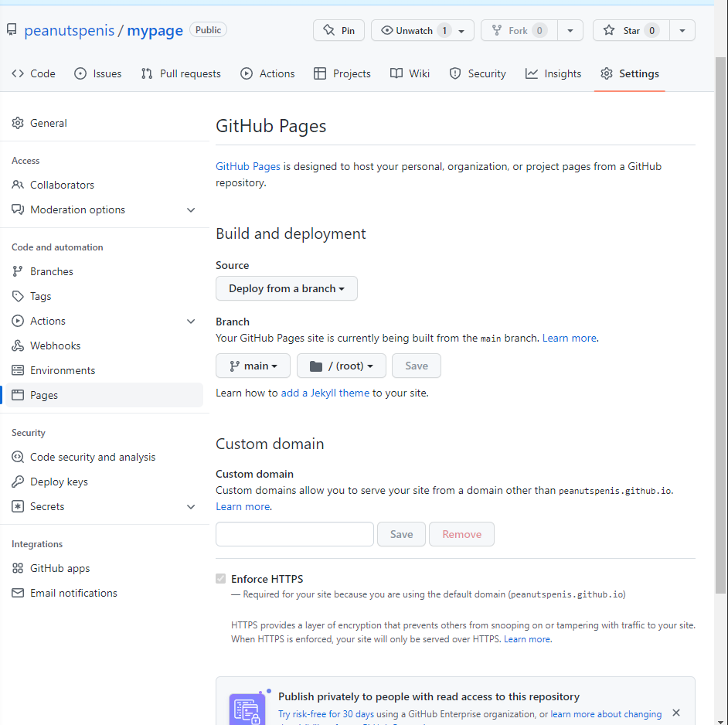Star the mypage repository
Screen dimensions: 728x725
coord(631,30)
